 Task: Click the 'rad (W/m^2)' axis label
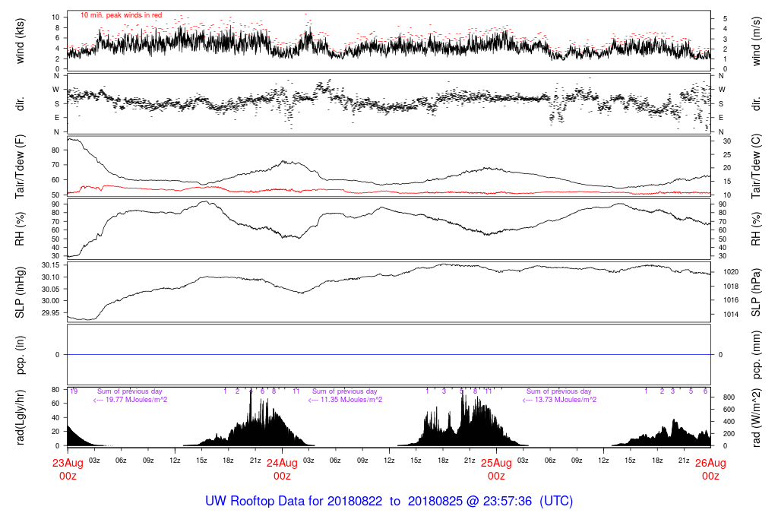756,417
